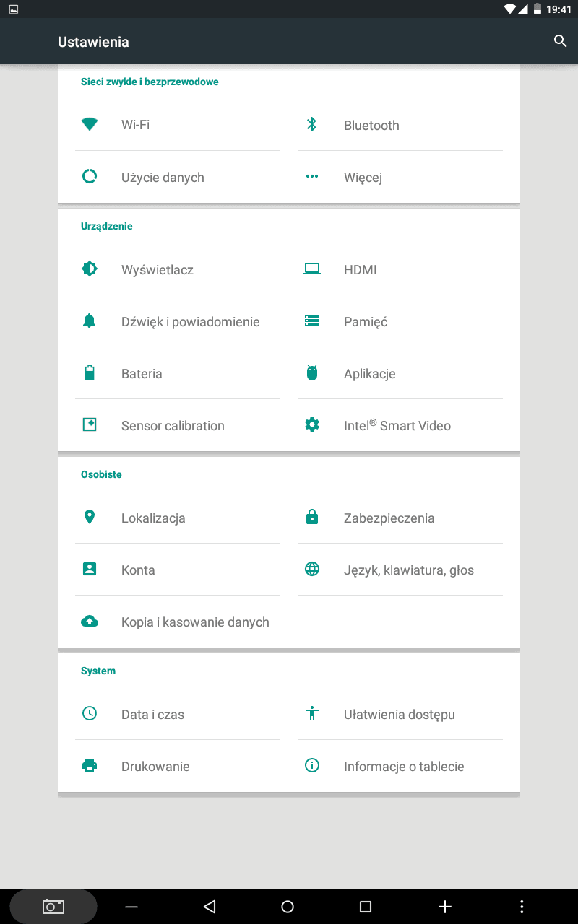Open Pamięć storage settings

click(x=400, y=321)
